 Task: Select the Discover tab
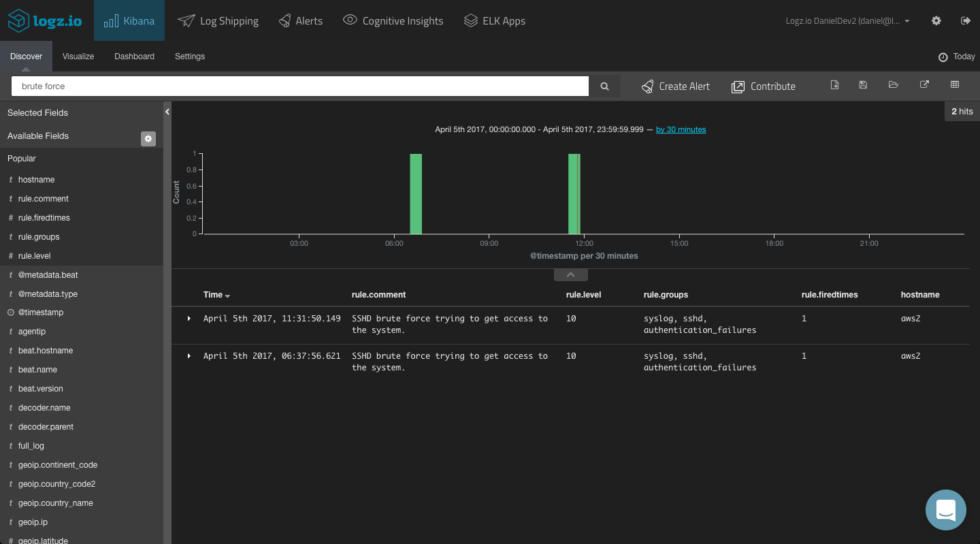pyautogui.click(x=27, y=57)
